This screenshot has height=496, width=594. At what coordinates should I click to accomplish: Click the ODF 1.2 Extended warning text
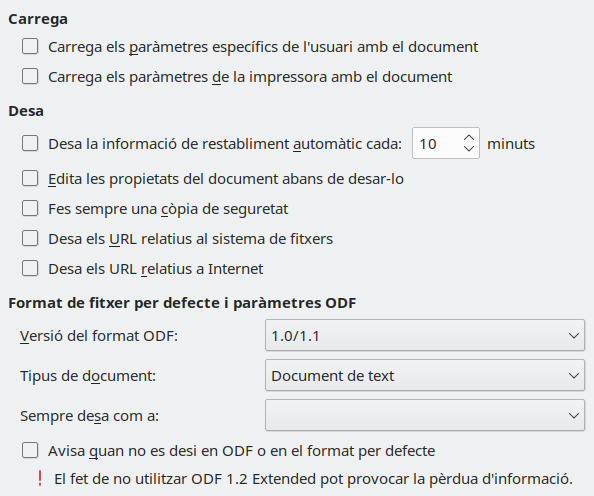click(313, 479)
